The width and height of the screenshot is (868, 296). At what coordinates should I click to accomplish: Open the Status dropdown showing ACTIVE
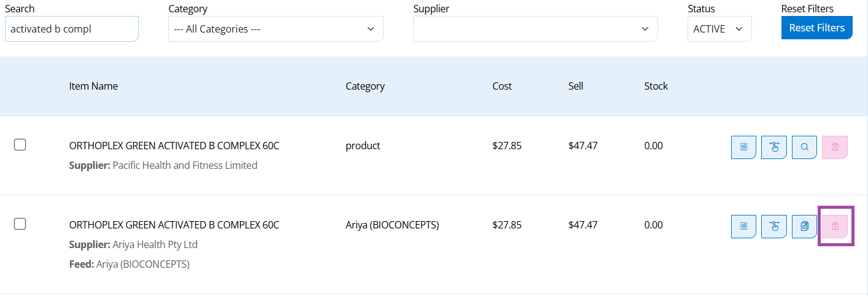pyautogui.click(x=719, y=29)
